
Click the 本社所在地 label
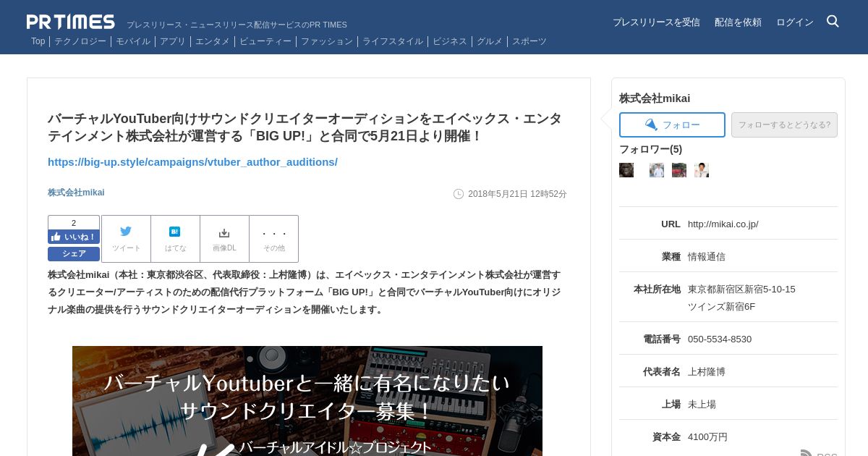(657, 289)
